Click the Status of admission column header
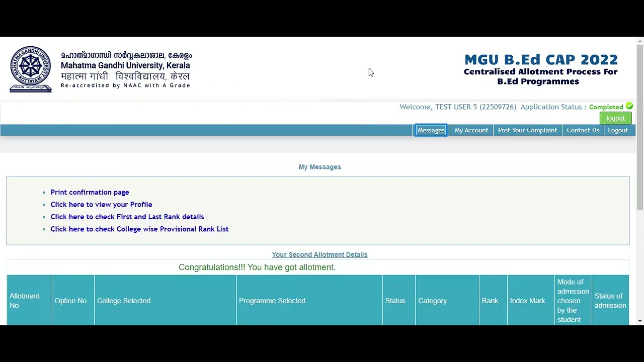Image resolution: width=644 pixels, height=362 pixels. (610, 301)
